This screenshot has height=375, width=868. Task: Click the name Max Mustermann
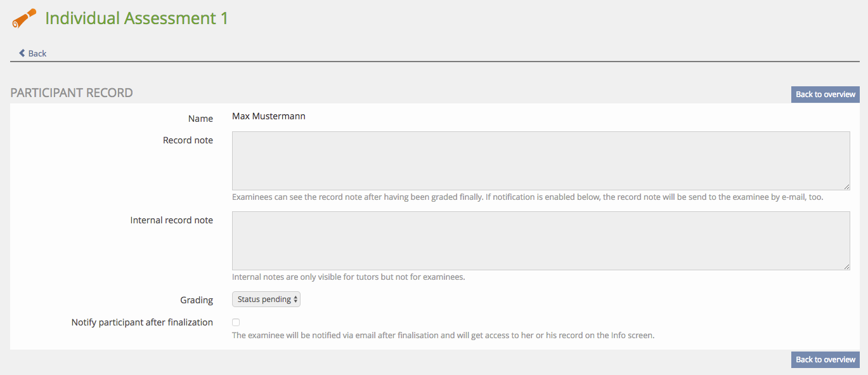[269, 116]
